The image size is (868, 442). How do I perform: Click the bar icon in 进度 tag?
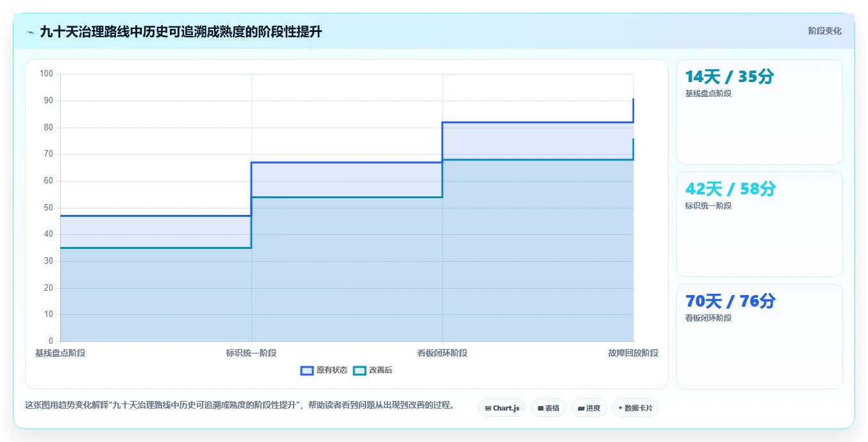pyautogui.click(x=581, y=408)
